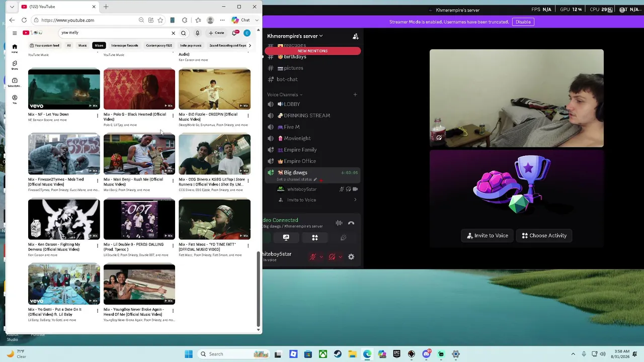
Task: Open microphone input options arrow
Action: tap(321, 257)
